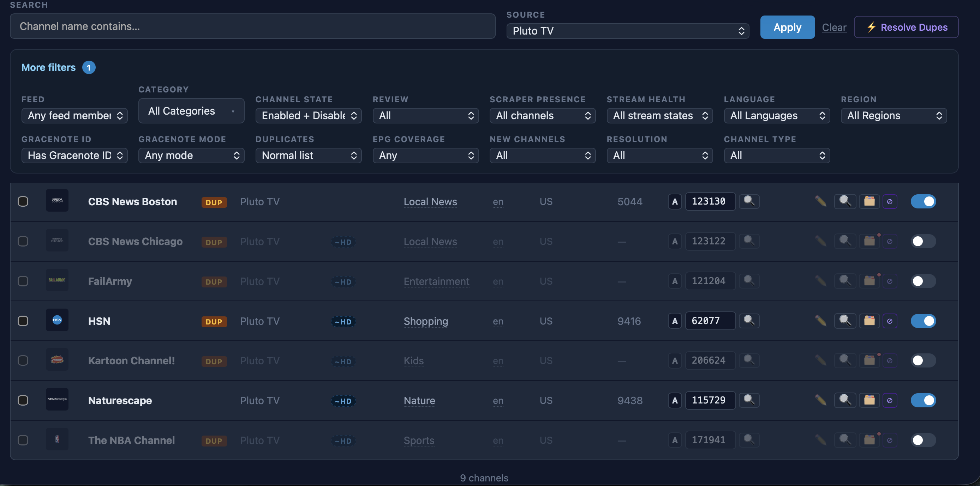
Task: Select the Naturescape row checkbox
Action: tap(23, 401)
